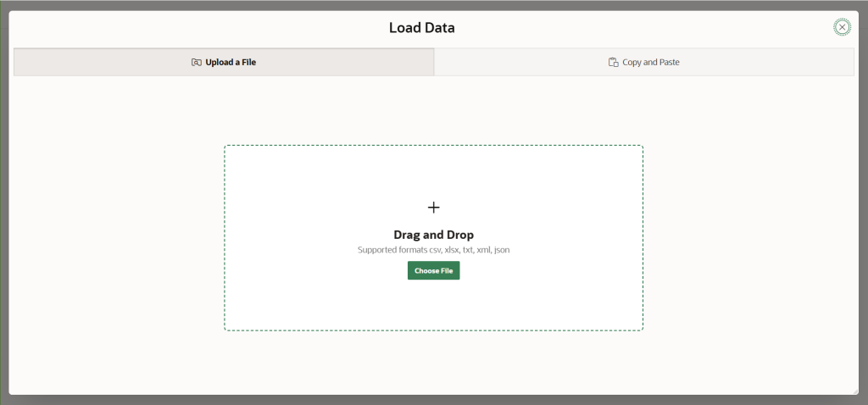The image size is (868, 405).
Task: Switch to the Copy and Paste tab
Action: [644, 62]
